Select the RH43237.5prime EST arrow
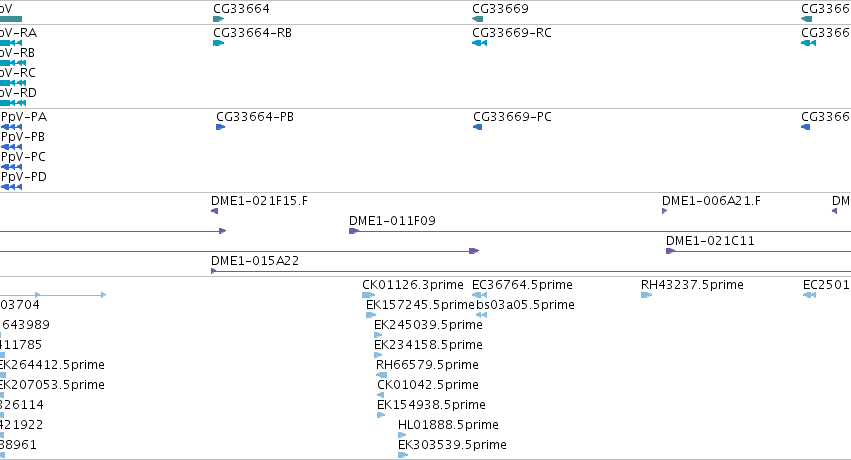Viewport: 851px width, 460px height. (x=646, y=295)
